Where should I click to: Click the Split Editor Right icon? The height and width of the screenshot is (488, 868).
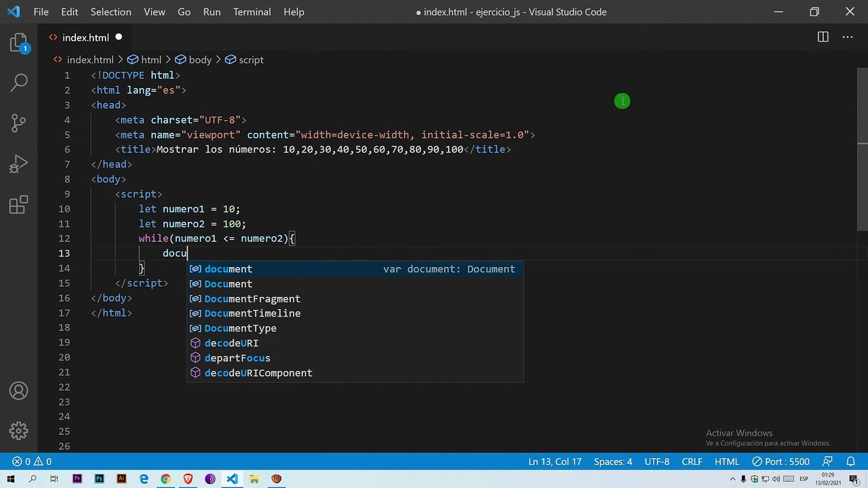pos(823,37)
